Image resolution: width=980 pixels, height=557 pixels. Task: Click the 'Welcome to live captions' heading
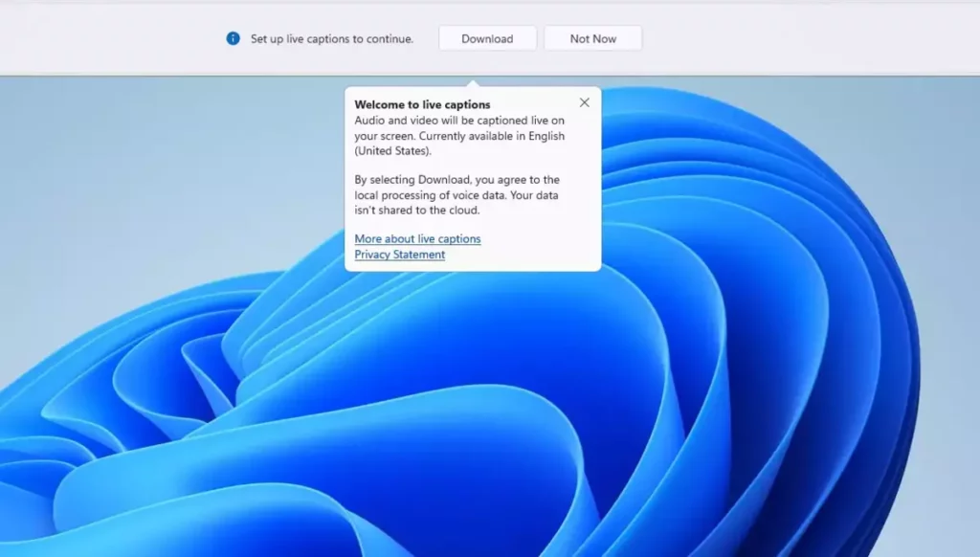pos(422,104)
